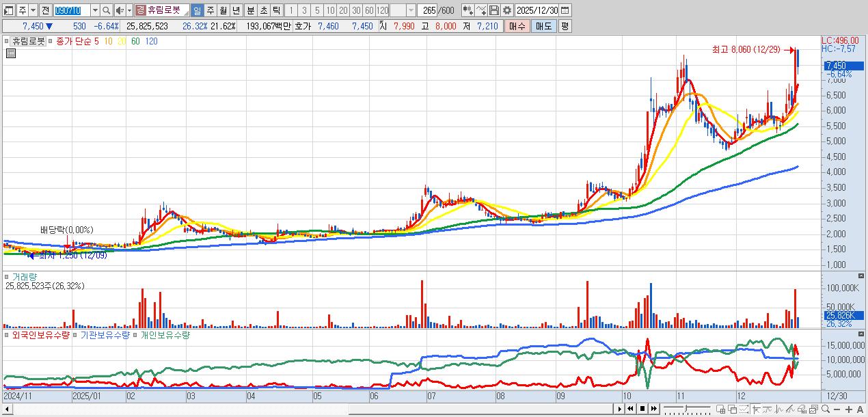Click the search magnifier next to stock code
Viewport: 868px width, 417px height.
point(107,10)
